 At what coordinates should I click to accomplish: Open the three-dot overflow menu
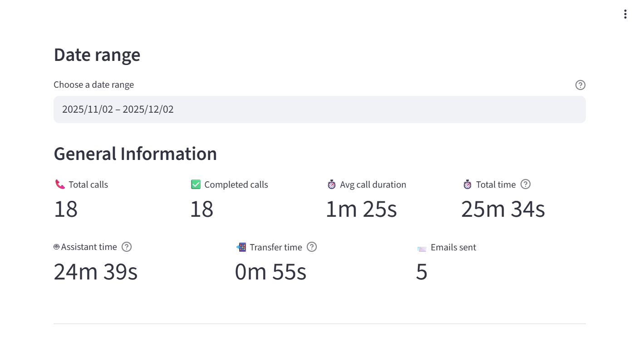pyautogui.click(x=625, y=14)
